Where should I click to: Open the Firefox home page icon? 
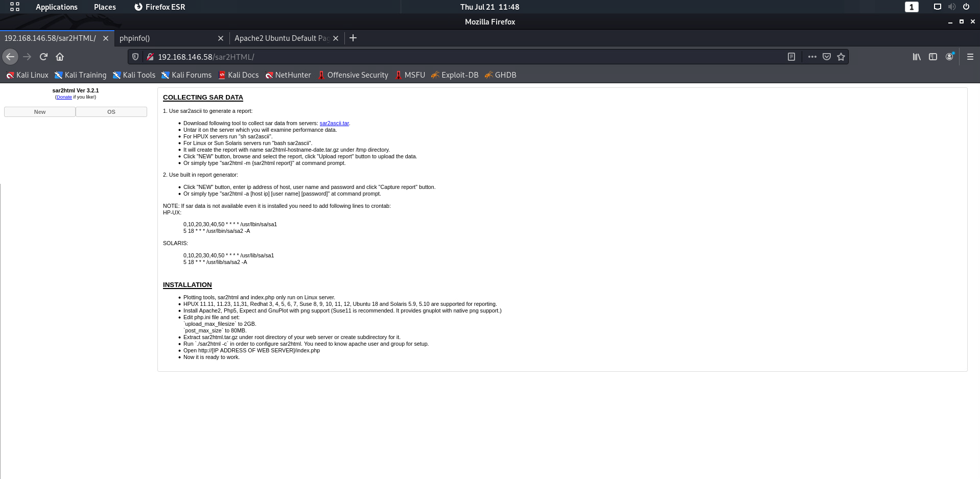coord(60,57)
